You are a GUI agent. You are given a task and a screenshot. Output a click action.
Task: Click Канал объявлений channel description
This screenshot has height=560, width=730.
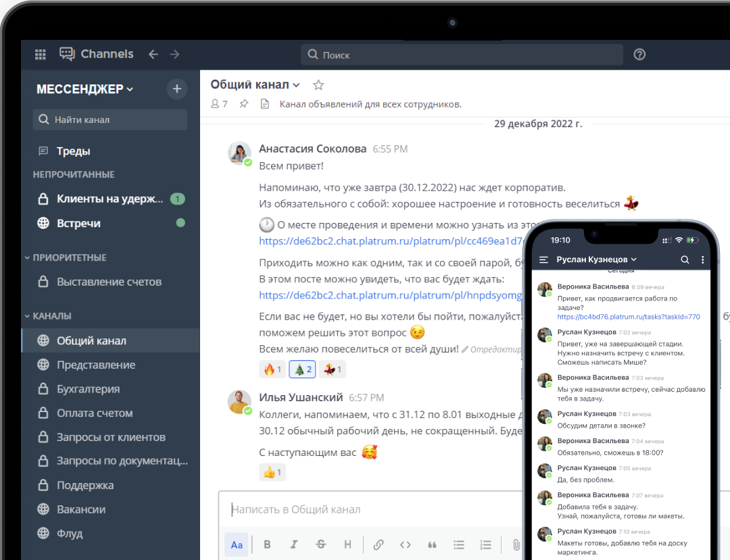point(370,104)
